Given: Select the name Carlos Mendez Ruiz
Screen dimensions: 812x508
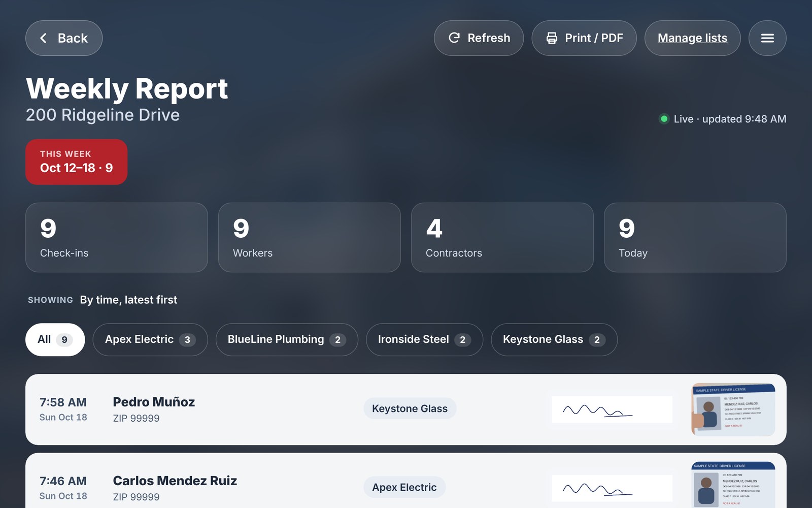Looking at the screenshot, I should tap(175, 481).
